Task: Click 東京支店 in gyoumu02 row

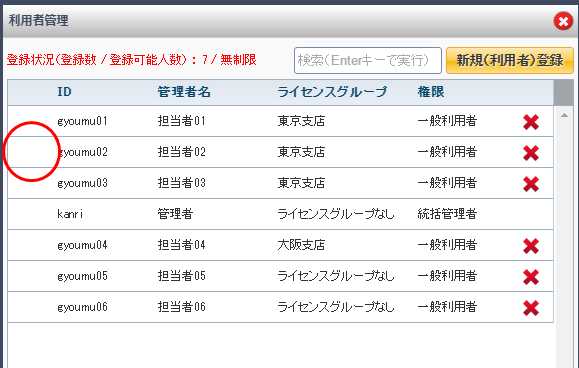Action: tap(301, 152)
